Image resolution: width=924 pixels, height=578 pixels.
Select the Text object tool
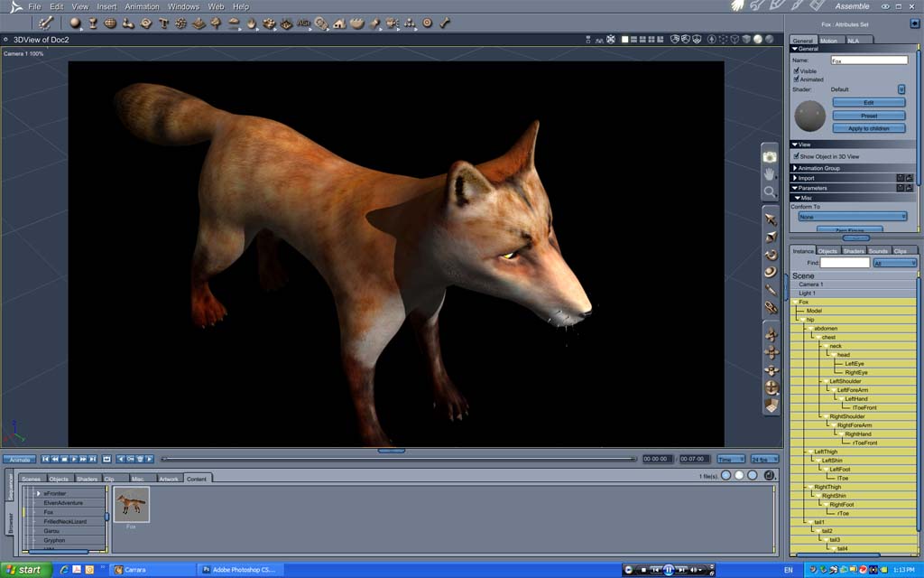[x=163, y=23]
